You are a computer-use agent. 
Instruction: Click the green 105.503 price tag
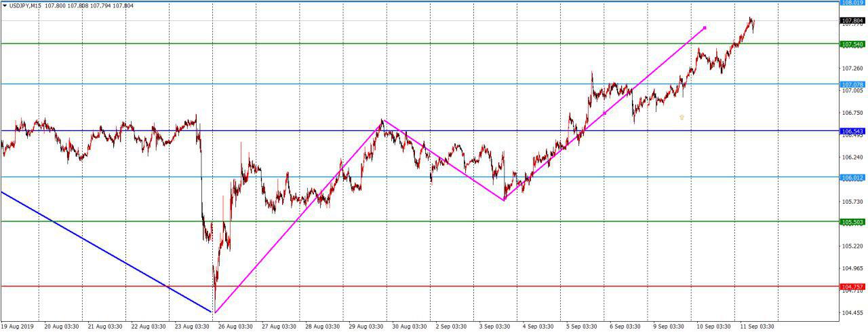coord(852,221)
